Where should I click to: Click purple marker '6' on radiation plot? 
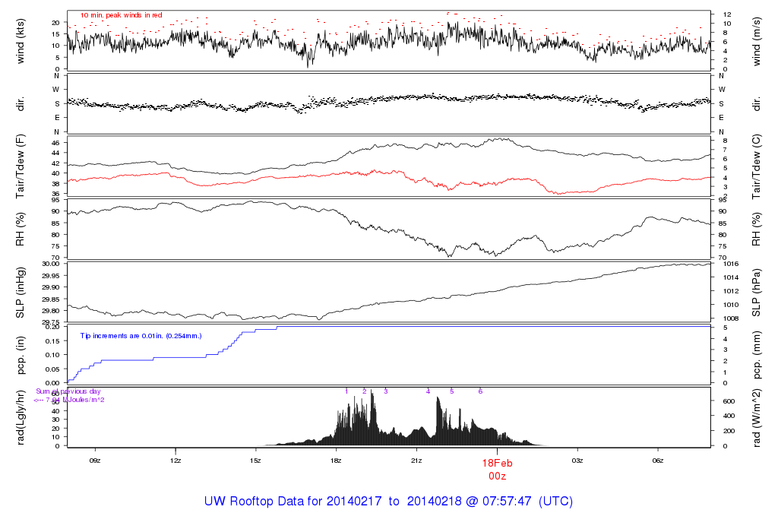point(480,391)
